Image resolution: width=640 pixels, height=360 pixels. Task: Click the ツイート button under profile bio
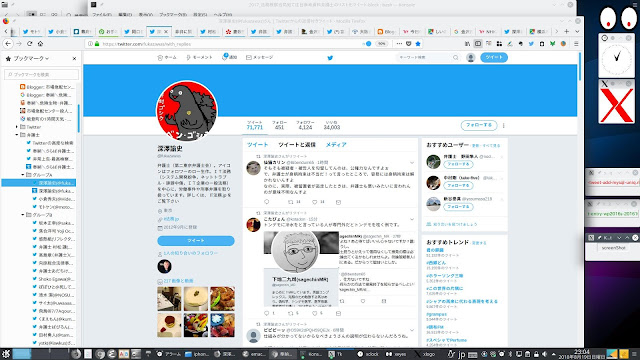[196, 241]
